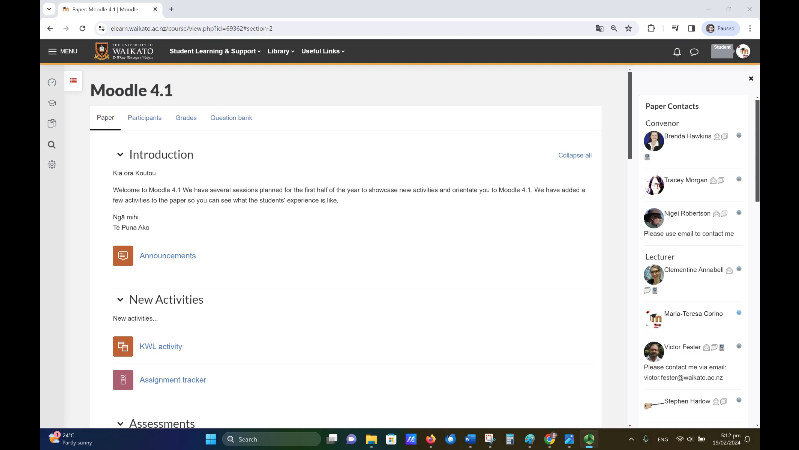Close the Paper Contacts drawer

tap(751, 78)
